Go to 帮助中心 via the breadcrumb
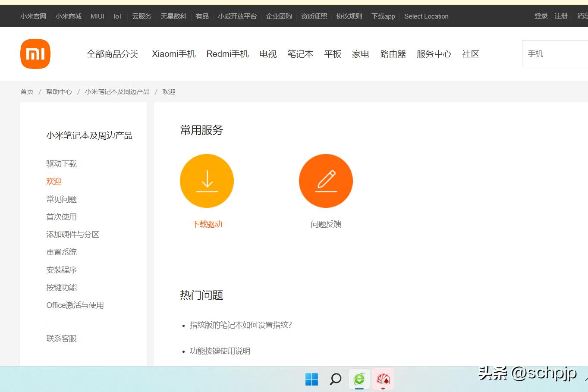The image size is (588, 392). pyautogui.click(x=59, y=91)
